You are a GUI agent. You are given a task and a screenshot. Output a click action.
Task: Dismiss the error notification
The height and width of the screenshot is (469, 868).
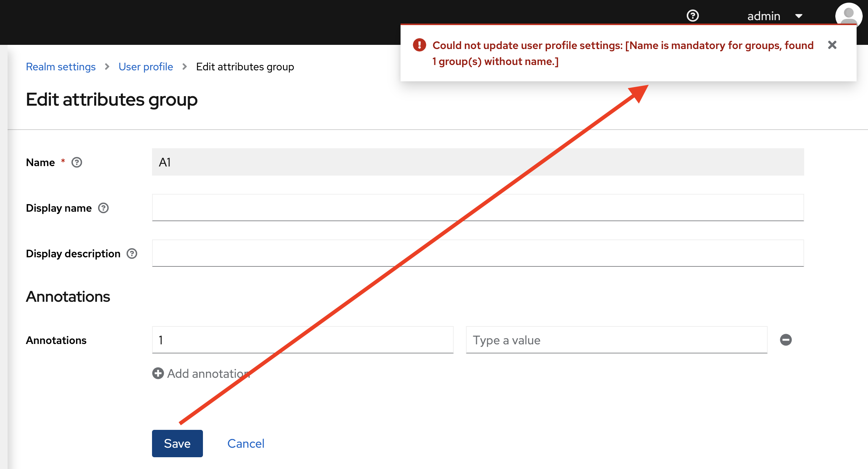tap(832, 44)
